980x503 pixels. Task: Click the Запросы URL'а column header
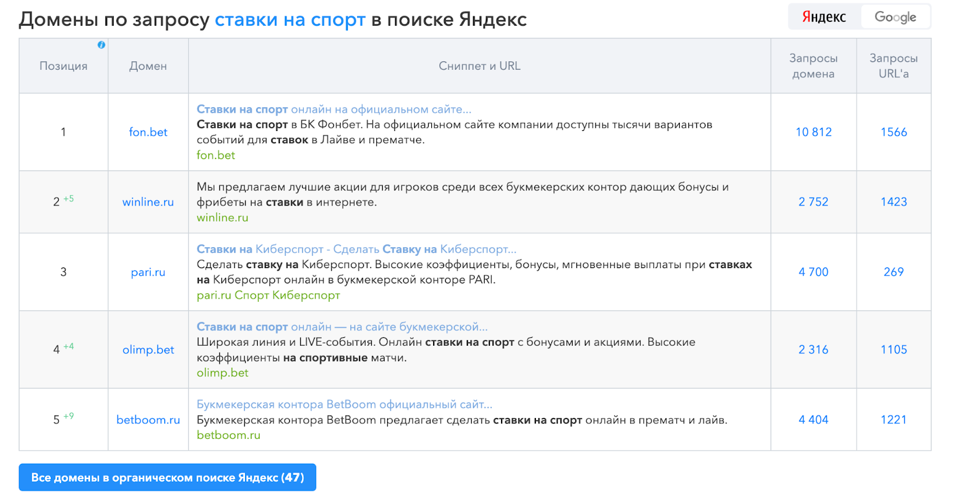coord(894,66)
